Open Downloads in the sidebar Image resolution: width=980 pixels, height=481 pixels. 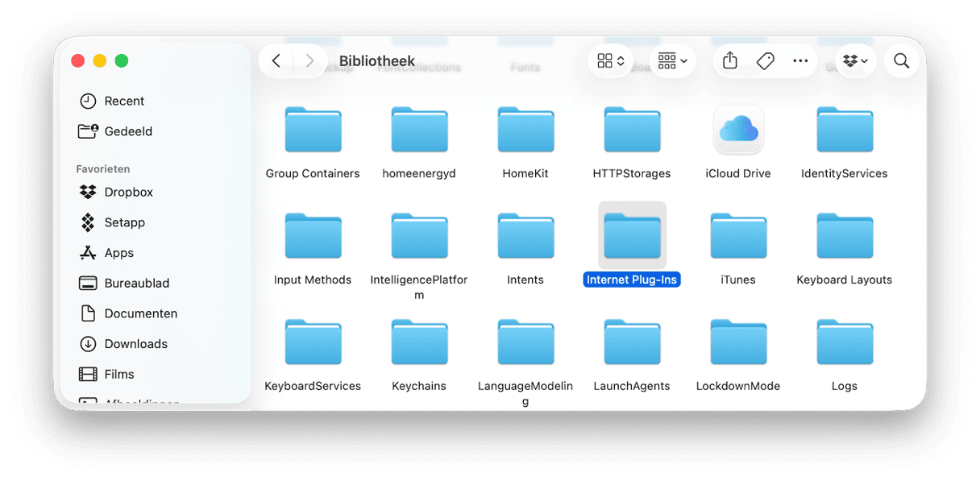(x=123, y=344)
